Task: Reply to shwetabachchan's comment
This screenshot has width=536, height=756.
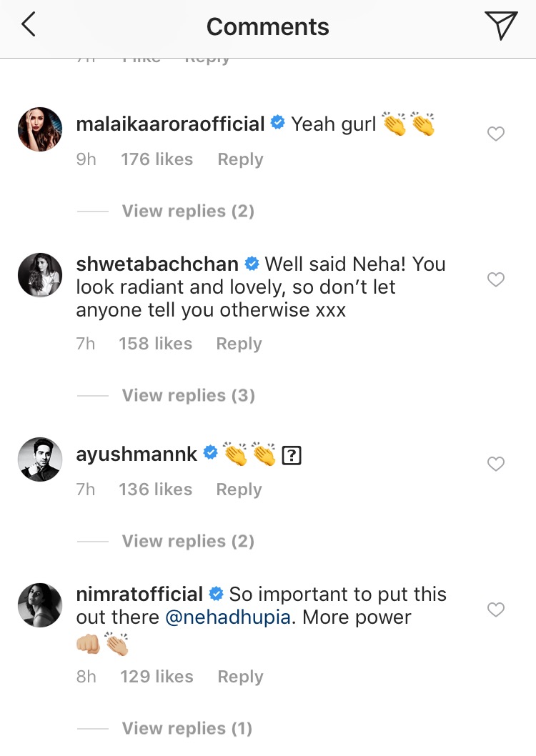Action: pos(239,344)
